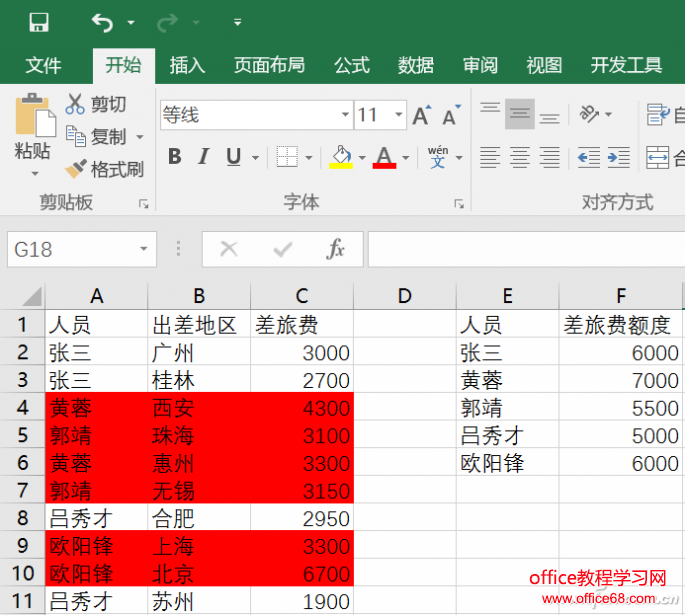Decrease font size with smaller A icon
This screenshot has height=615, width=685.
(451, 115)
